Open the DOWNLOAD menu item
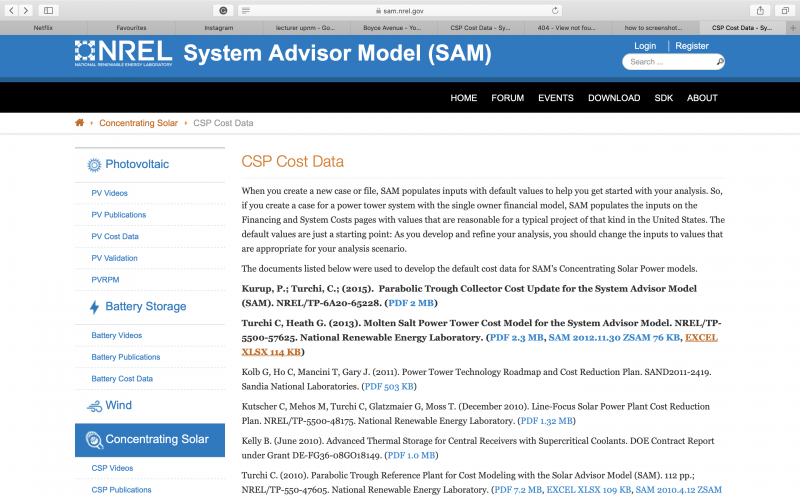 tap(614, 98)
